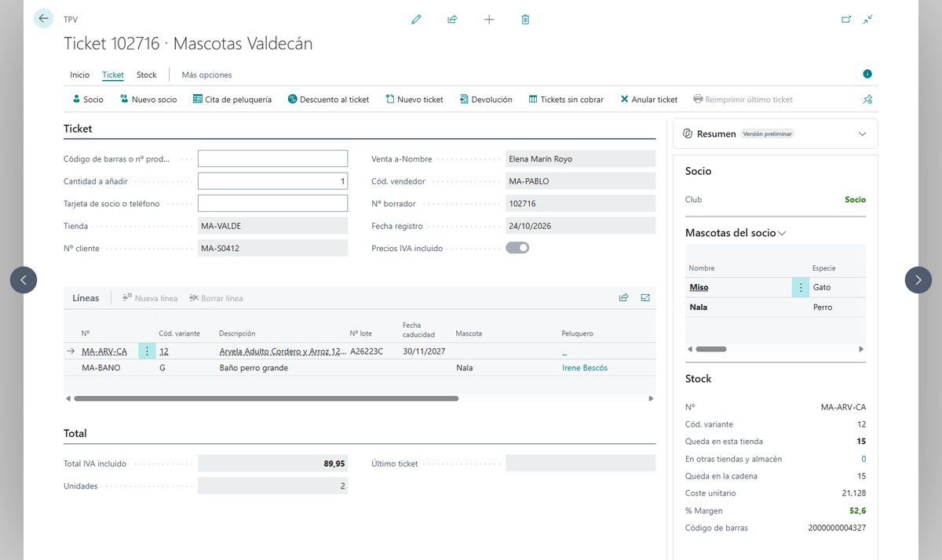Click the Devolución action
This screenshot has height=560, width=942.
coord(486,100)
